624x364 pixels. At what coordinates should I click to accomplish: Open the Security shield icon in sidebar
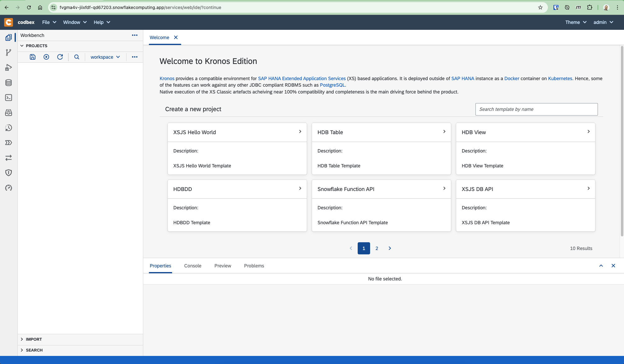9,173
